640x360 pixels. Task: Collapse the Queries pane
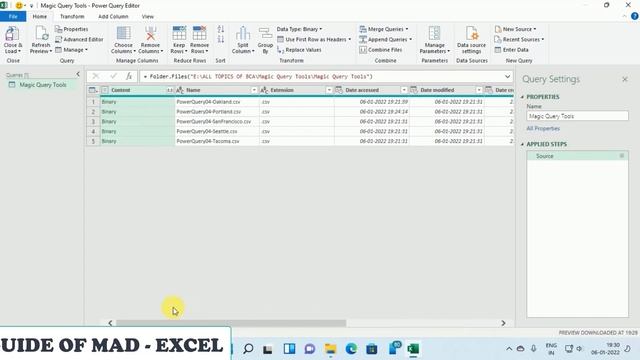[x=78, y=74]
